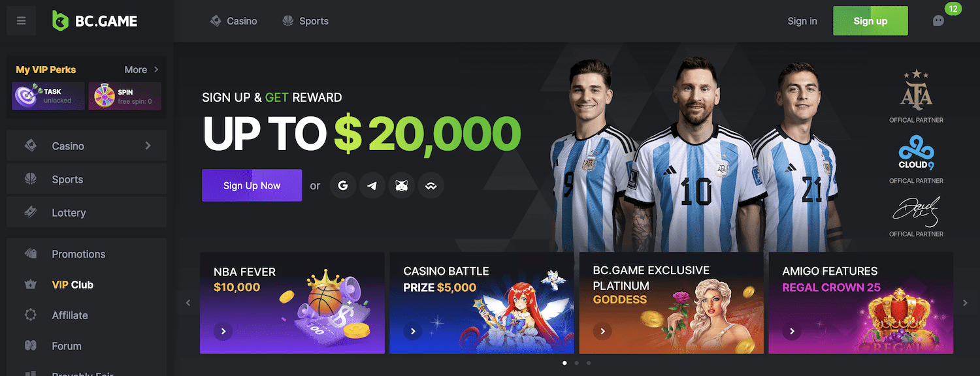
Task: Select the second carousel pagination dot
Action: [576, 363]
